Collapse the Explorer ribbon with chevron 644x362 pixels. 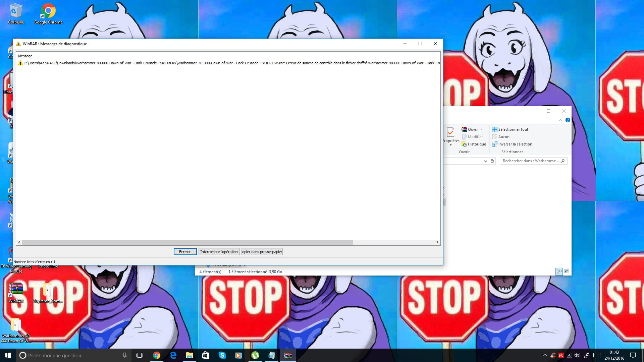coord(560,120)
